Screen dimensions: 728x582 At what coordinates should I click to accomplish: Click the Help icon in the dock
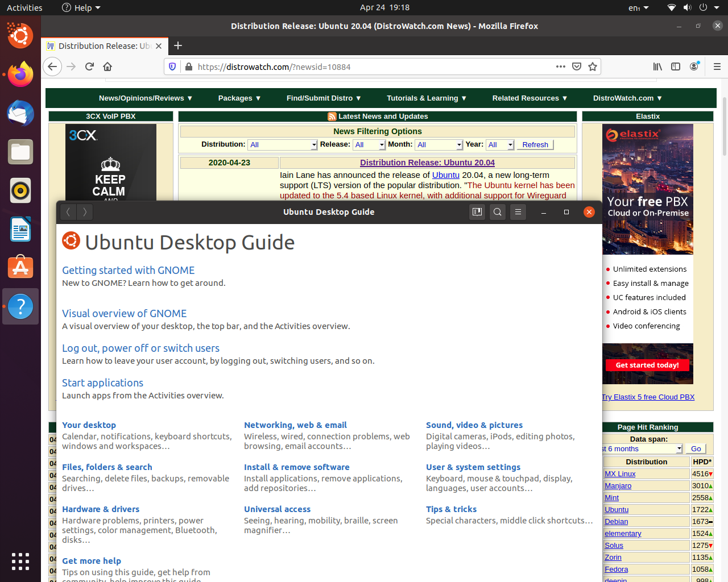pos(20,306)
